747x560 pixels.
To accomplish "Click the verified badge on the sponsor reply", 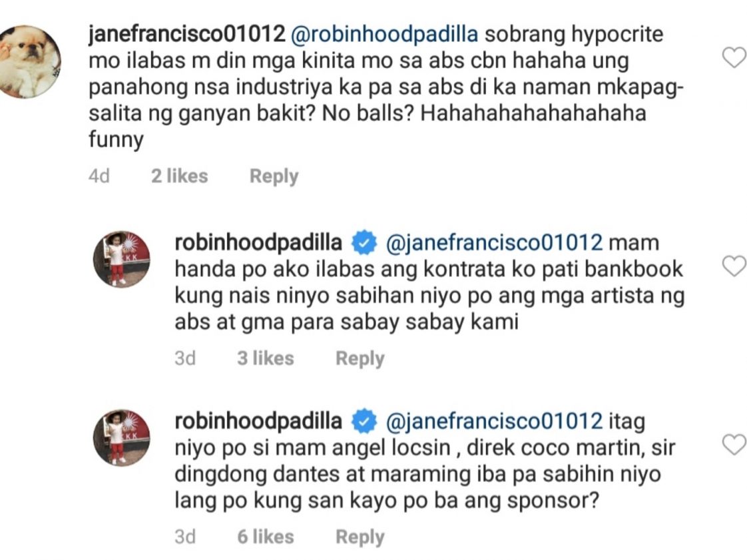I will (x=364, y=421).
